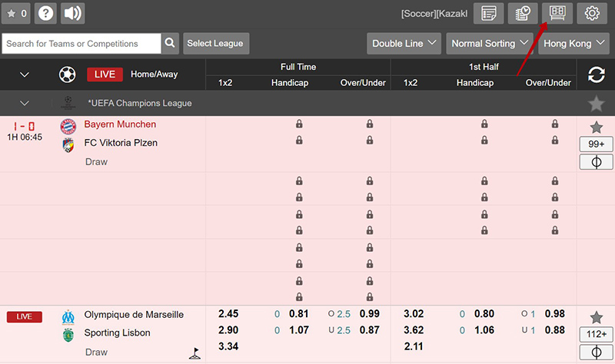Click locked Full Time over/under for Viktoria Plzen
Screen dimensions: 615x364
(370, 141)
